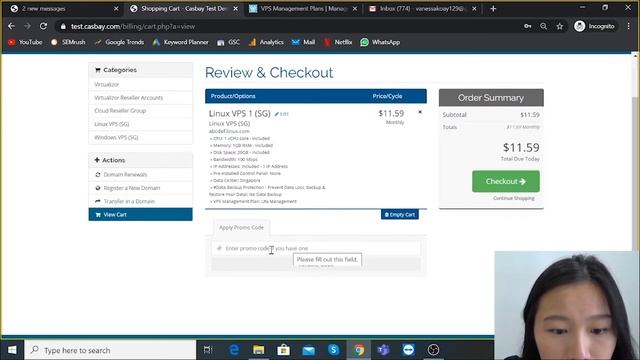Open the SEMrush bookmark
The width and height of the screenshot is (640, 360).
[x=68, y=42]
